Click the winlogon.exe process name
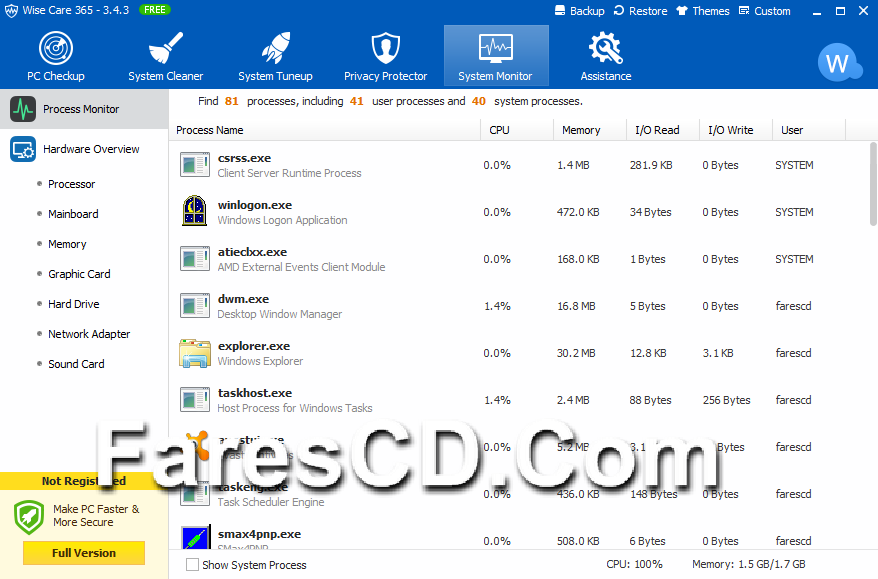Image resolution: width=878 pixels, height=579 pixels. click(255, 206)
